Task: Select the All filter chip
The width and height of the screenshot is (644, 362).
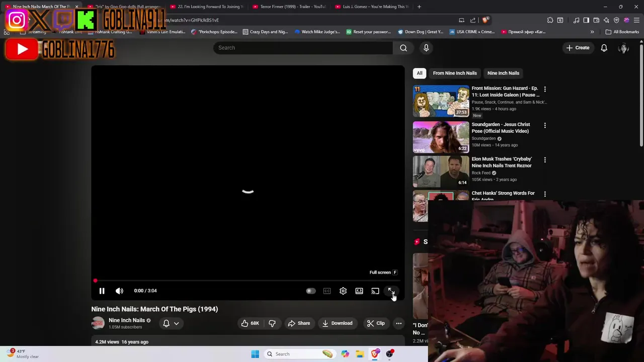Action: coord(420,73)
